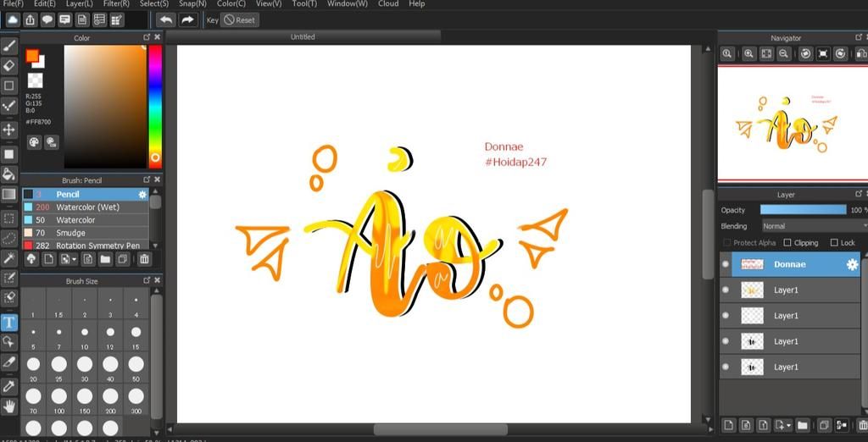Hide the Donnae layer
This screenshot has width=868, height=442.
(726, 264)
